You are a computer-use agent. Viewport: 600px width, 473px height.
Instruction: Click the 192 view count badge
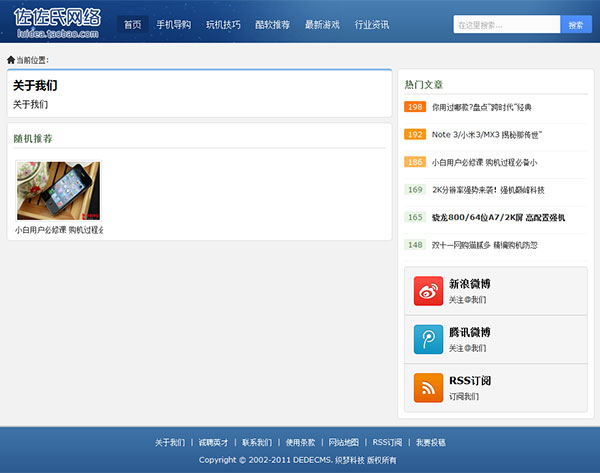click(x=415, y=134)
